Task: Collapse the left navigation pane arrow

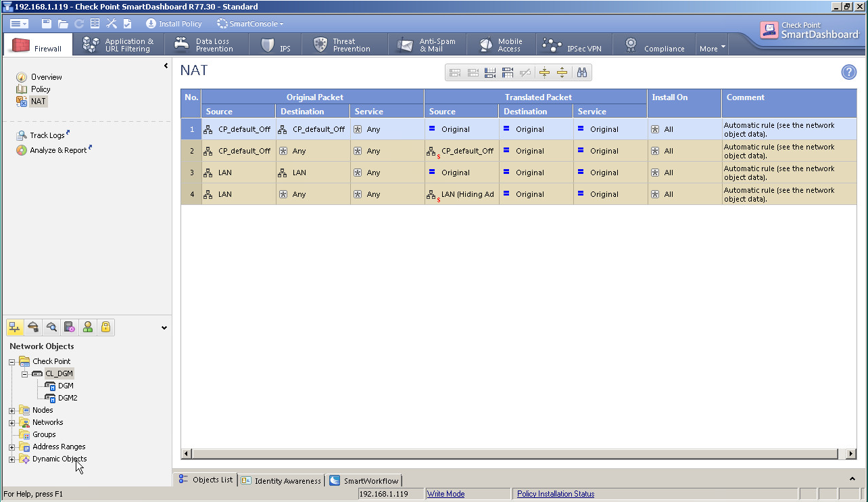Action: click(166, 66)
